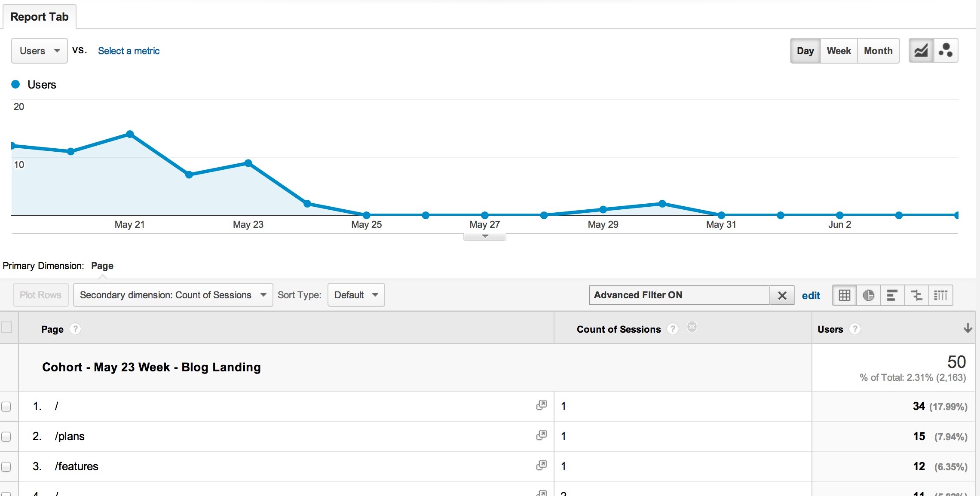Switch graph to Week view
Image resolution: width=980 pixels, height=496 pixels.
pos(839,51)
